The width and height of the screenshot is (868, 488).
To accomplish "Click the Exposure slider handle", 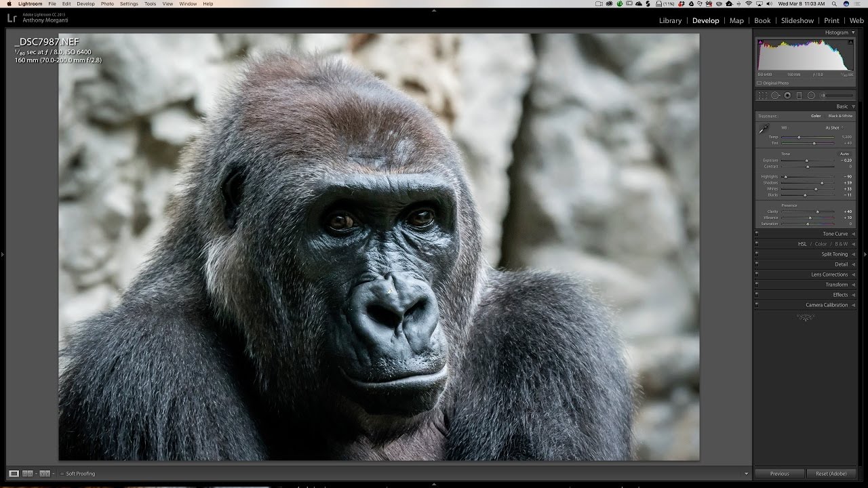I will [807, 161].
